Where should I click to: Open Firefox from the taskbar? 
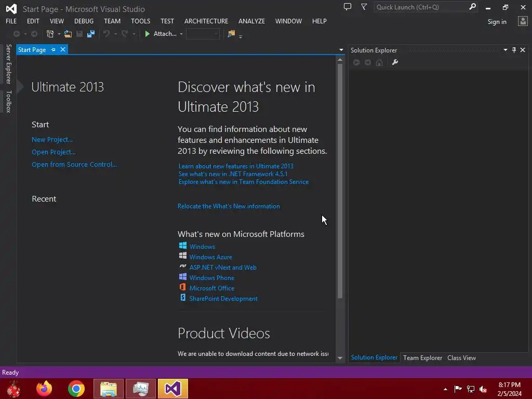pos(44,389)
